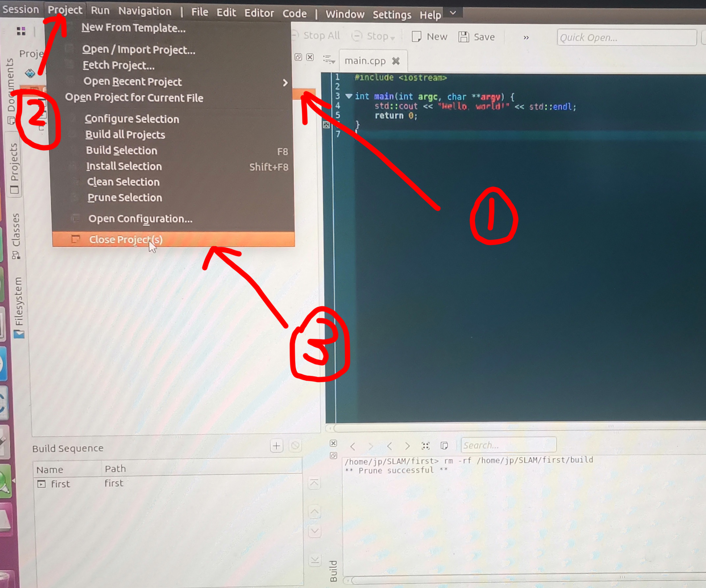This screenshot has height=588, width=706.
Task: Select Close Project(s) menu entry
Action: (126, 240)
